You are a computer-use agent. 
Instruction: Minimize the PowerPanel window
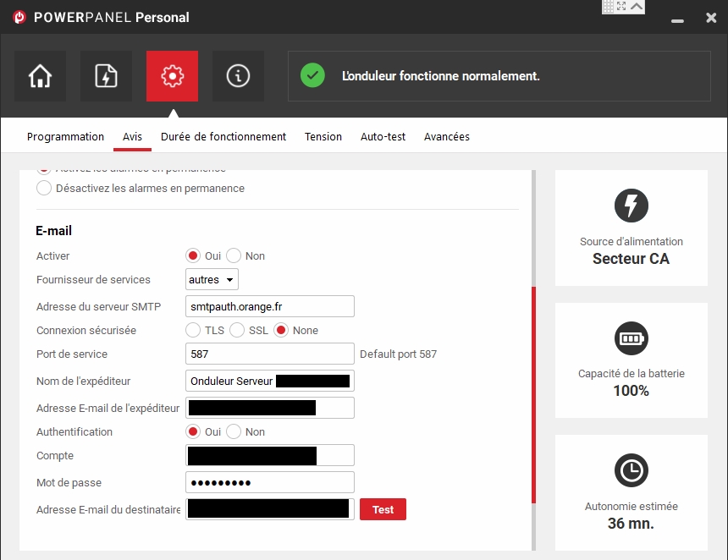tap(677, 21)
